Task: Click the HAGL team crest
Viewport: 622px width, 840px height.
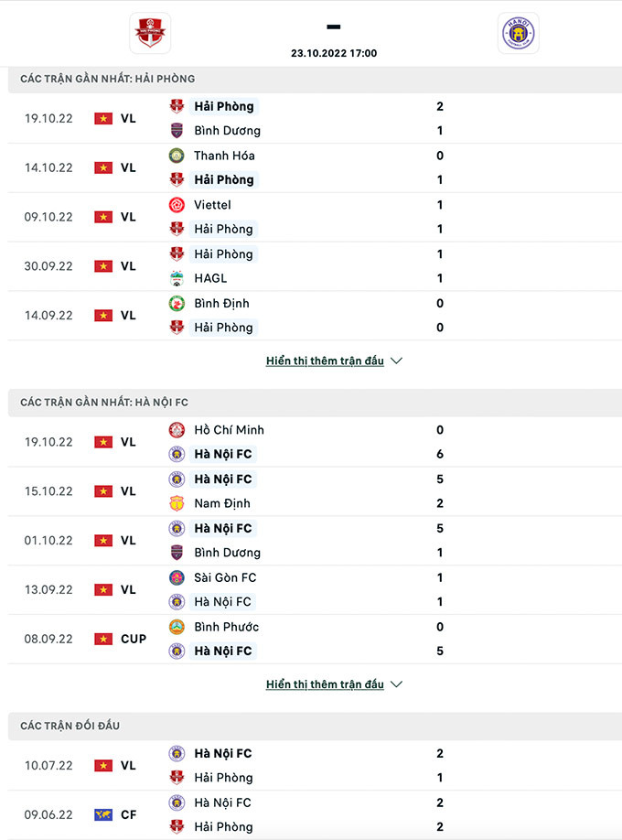Action: coord(177,278)
